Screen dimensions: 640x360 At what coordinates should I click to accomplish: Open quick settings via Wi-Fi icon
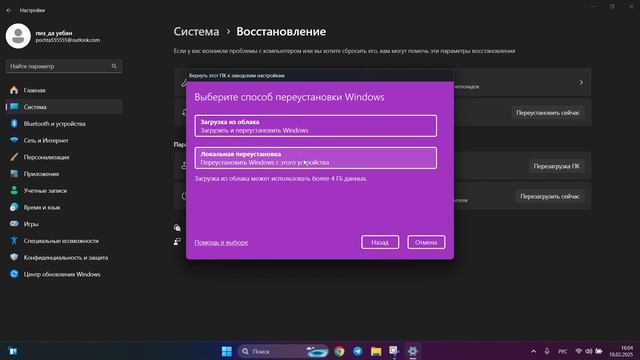click(x=578, y=351)
